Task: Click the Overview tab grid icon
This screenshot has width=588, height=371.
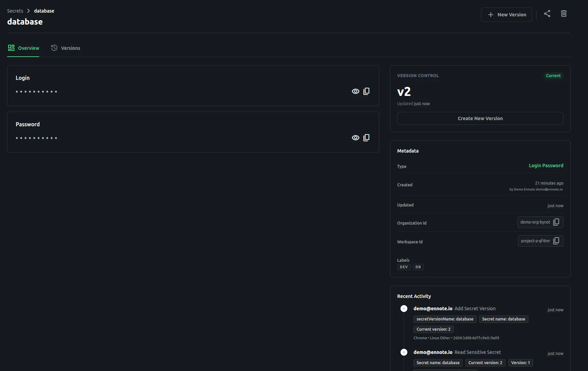Action: pyautogui.click(x=11, y=48)
